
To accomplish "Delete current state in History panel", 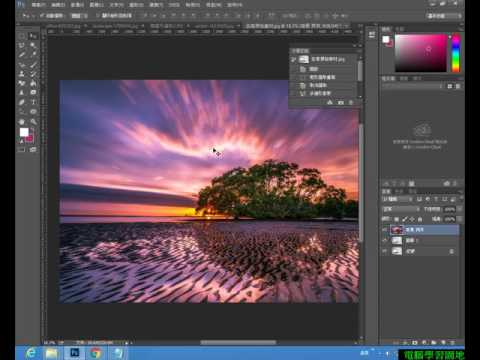I will [x=351, y=103].
